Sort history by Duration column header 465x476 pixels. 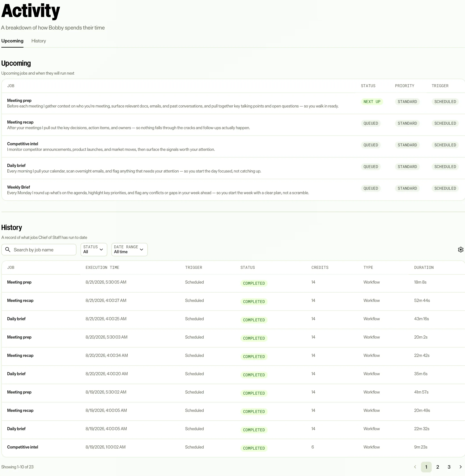424,267
